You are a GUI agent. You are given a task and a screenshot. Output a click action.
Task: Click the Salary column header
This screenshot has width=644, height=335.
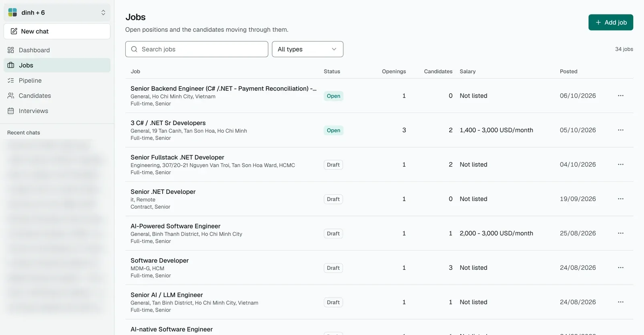468,72
